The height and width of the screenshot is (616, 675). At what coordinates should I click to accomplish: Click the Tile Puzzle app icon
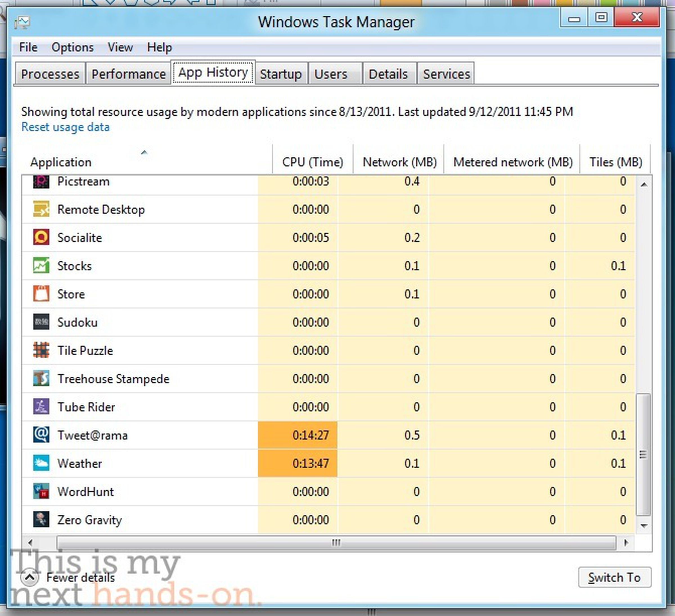[x=41, y=350]
